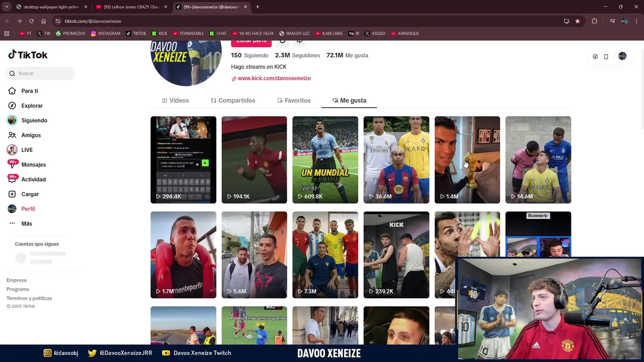Image resolution: width=644 pixels, height=362 pixels.
Task: Open the browser apps grid icon
Action: pos(7,34)
